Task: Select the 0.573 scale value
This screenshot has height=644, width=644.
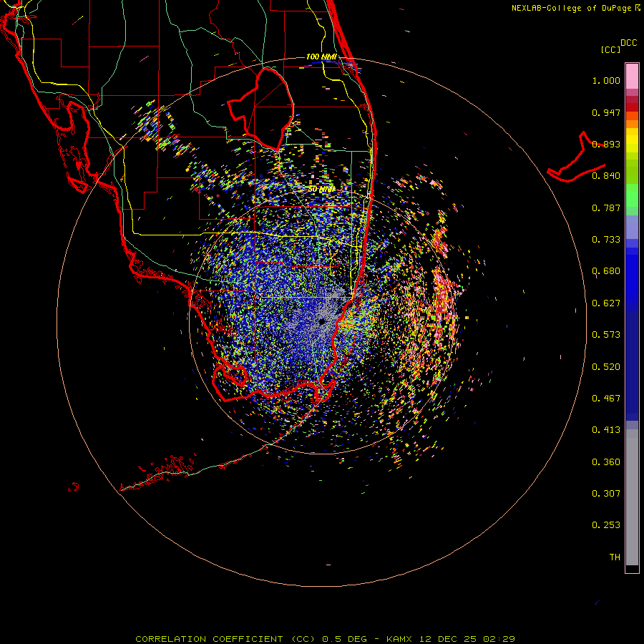Action: click(606, 335)
